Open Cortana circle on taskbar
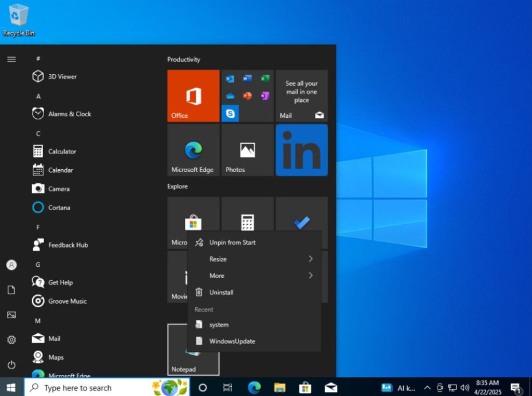The height and width of the screenshot is (396, 532). (x=203, y=387)
